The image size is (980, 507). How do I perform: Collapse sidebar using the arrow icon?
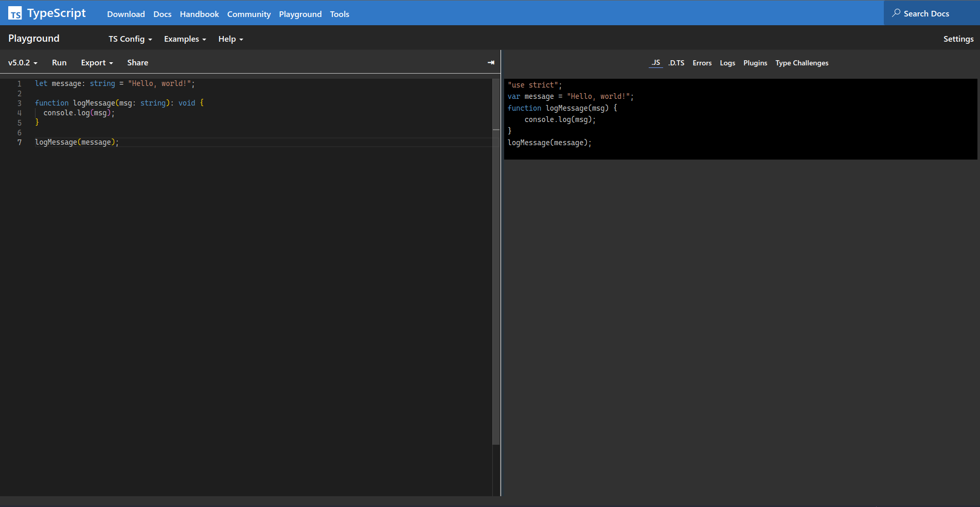491,62
